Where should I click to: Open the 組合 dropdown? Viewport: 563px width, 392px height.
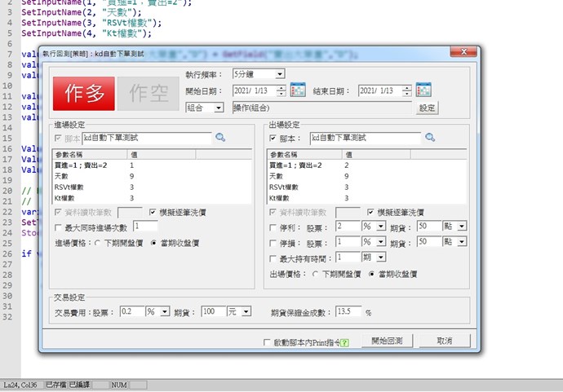[219, 107]
